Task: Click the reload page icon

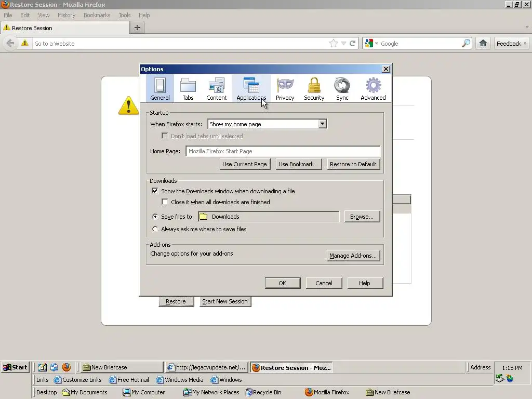Action: point(353,44)
